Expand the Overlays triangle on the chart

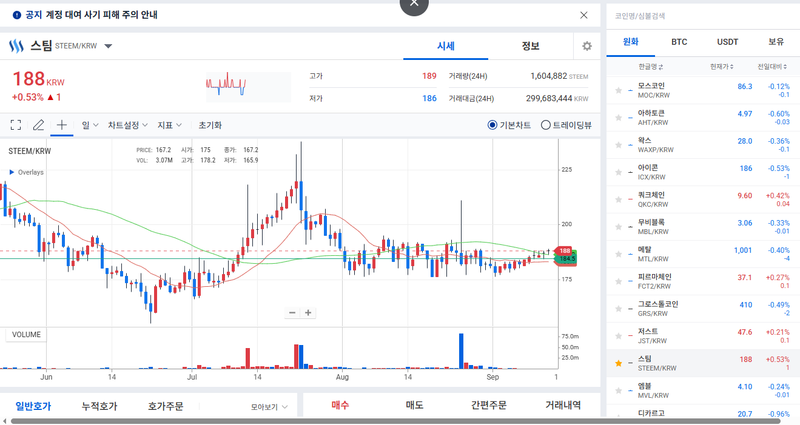click(x=12, y=172)
